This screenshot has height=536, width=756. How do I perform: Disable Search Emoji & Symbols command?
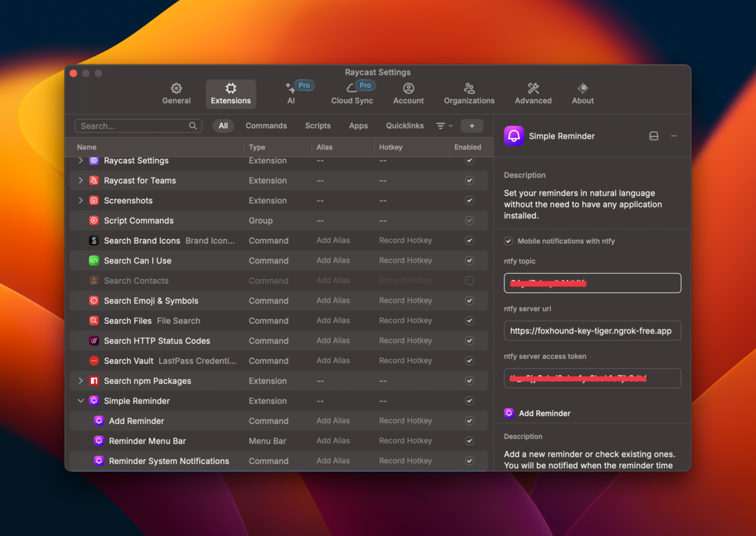click(469, 300)
